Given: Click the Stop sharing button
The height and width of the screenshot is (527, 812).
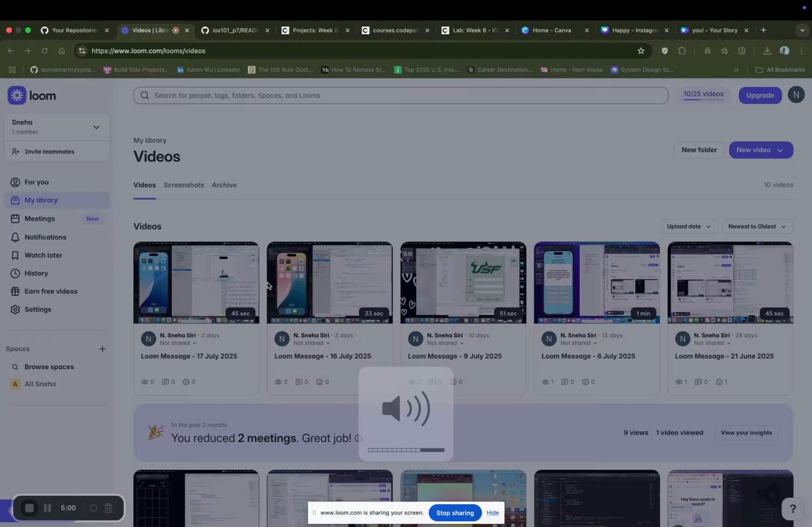Looking at the screenshot, I should tap(455, 512).
